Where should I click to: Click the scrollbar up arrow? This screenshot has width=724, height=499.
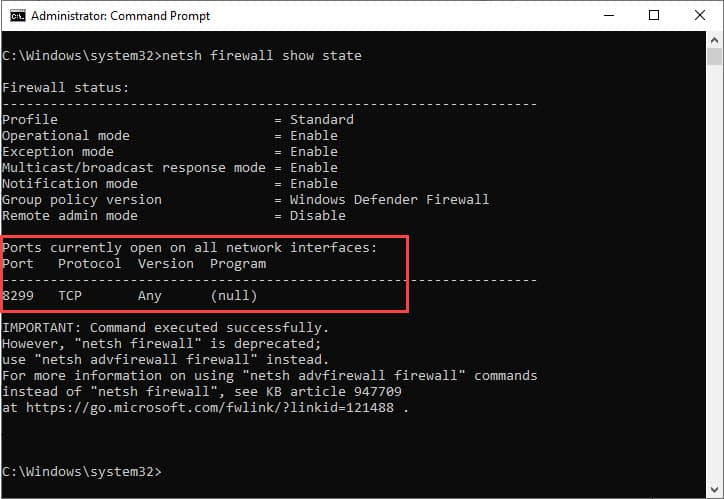(714, 40)
